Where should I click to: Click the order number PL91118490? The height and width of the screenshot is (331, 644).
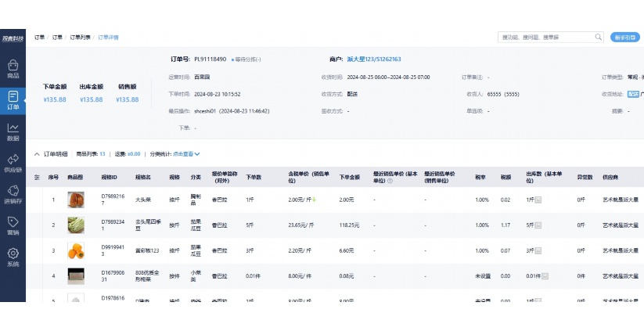[210, 59]
